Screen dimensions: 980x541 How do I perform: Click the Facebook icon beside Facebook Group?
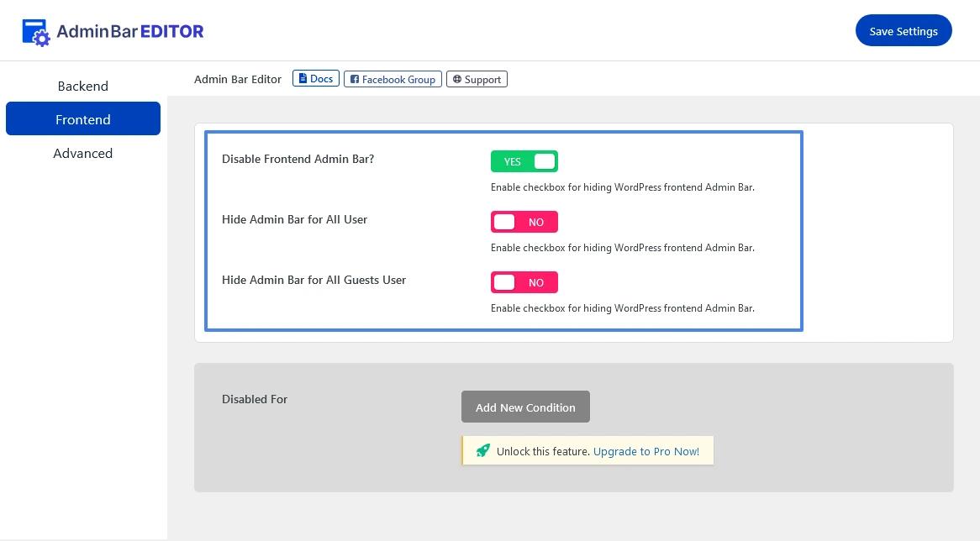tap(355, 80)
